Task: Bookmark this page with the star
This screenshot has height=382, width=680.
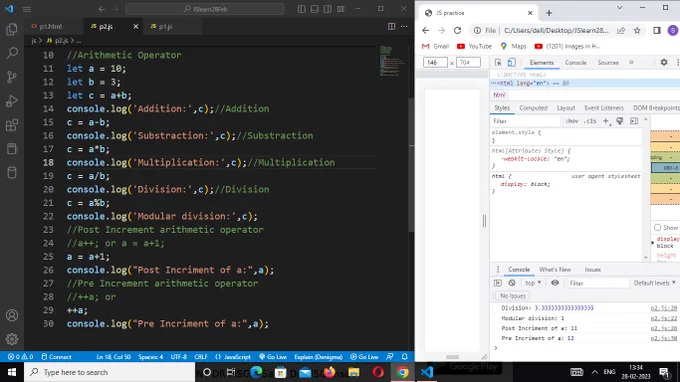Action: point(637,30)
